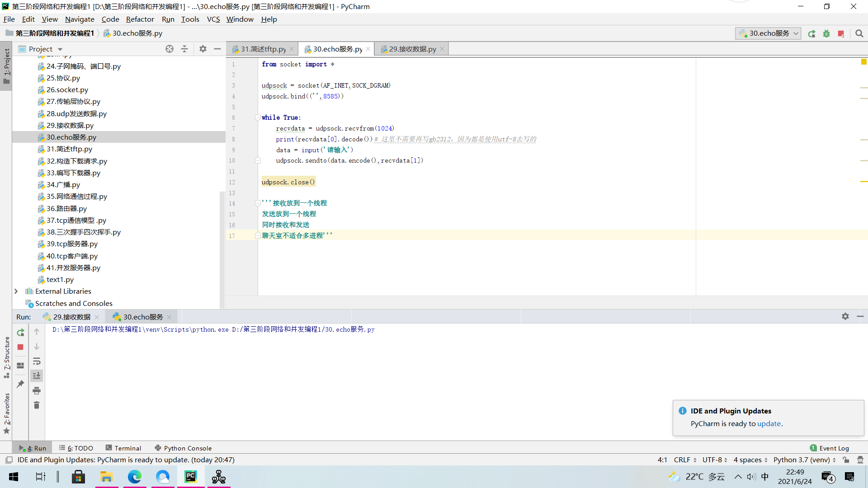Open the 30.echo服务 run configuration dropdown
The width and height of the screenshot is (868, 488).
(x=768, y=33)
